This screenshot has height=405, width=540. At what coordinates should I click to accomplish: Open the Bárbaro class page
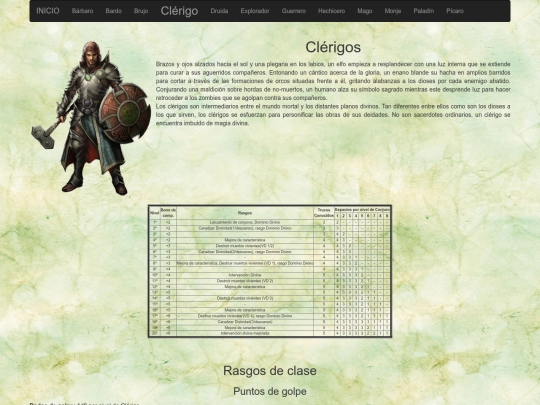[82, 11]
